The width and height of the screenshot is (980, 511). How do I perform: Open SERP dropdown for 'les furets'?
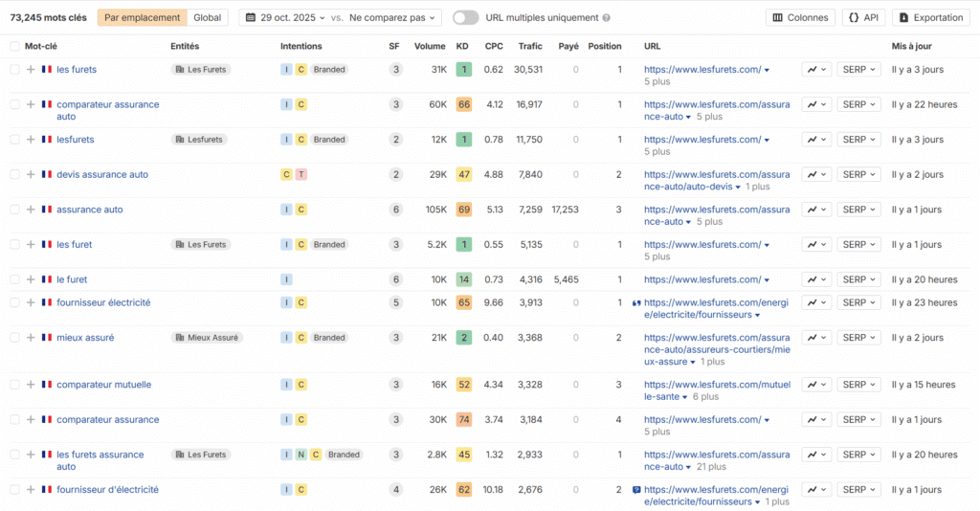coord(858,69)
